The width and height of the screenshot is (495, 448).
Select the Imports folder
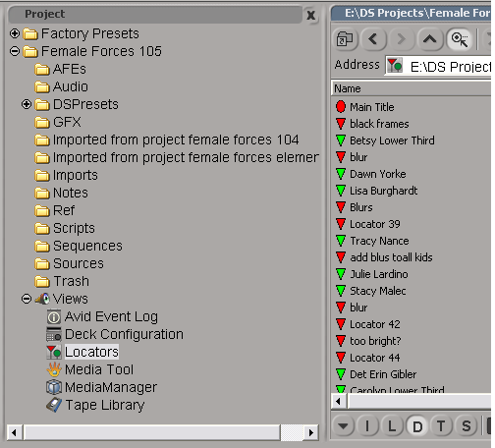point(67,175)
